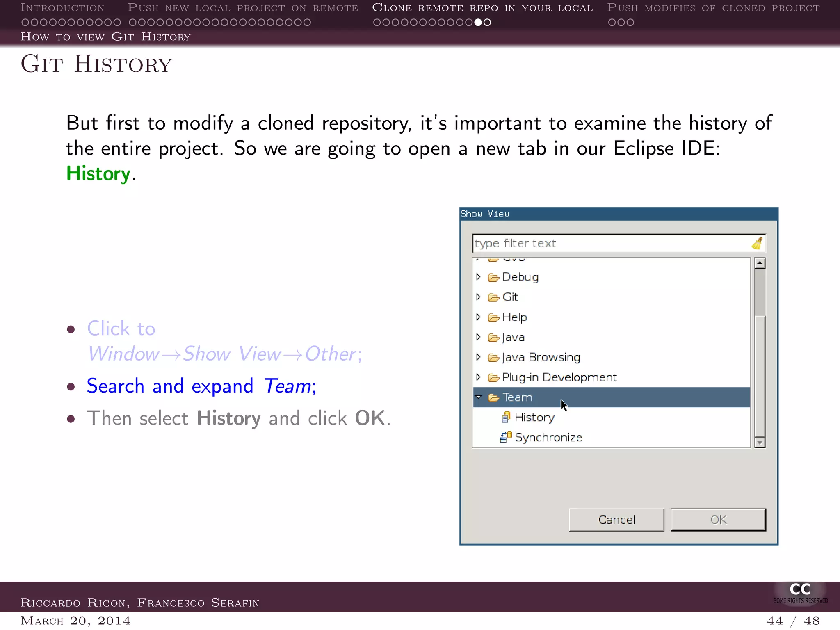Expand the Java category
The width and height of the screenshot is (840, 630).
(x=478, y=337)
